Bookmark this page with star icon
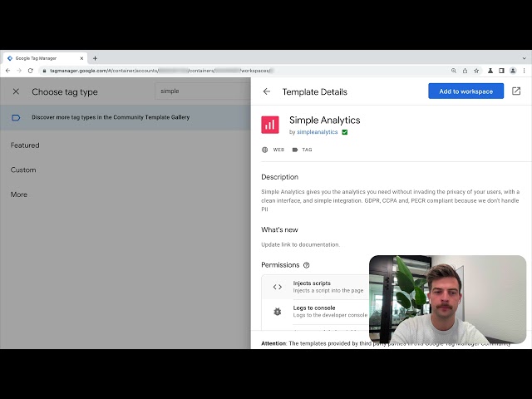Viewport: 532px width, 399px height. [x=476, y=71]
